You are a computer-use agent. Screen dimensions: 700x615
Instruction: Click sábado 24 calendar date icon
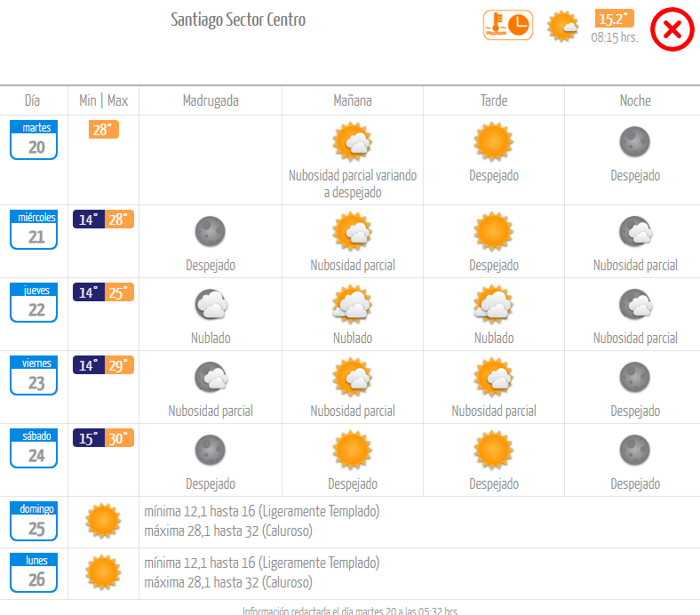pos(34,449)
